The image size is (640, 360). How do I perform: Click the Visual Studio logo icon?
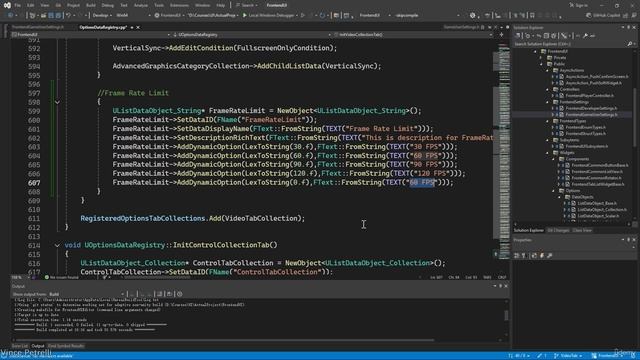[7, 5]
